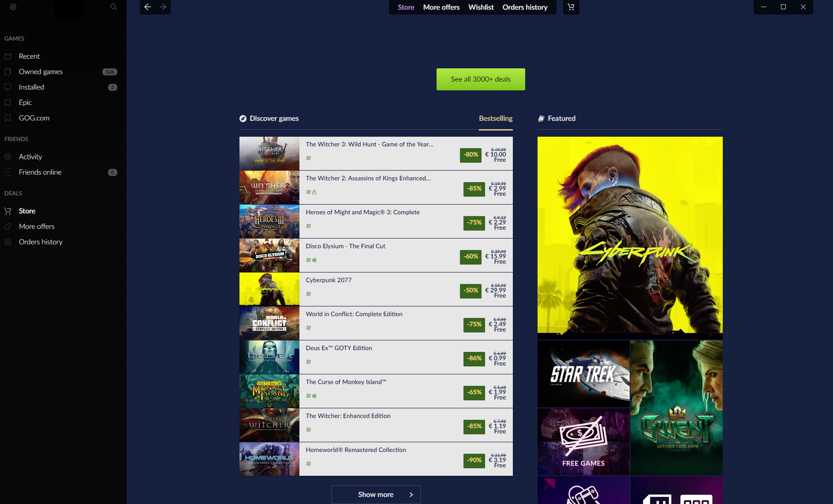Select the Bestselling tab
Viewport: 833px width, 504px height.
click(x=496, y=118)
